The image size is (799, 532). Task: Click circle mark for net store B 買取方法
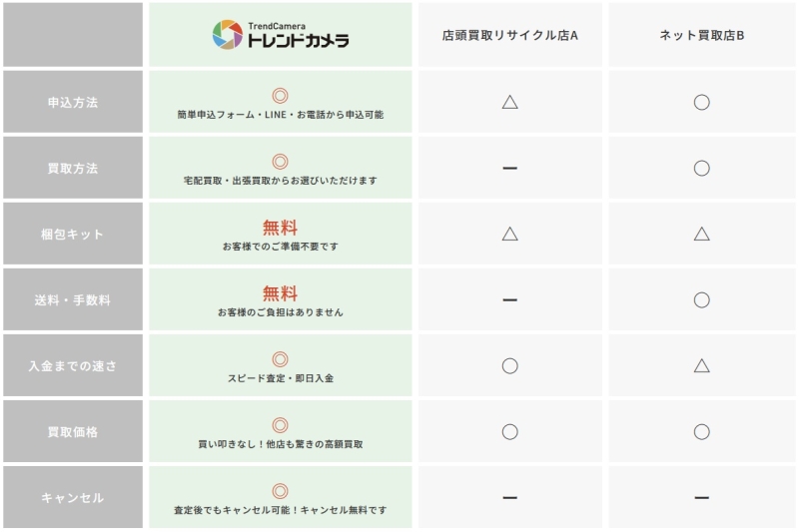pyautogui.click(x=701, y=168)
